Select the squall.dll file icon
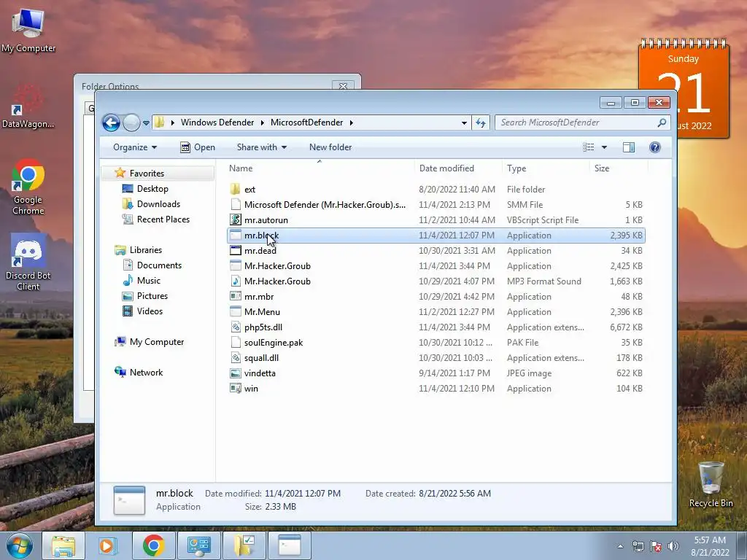This screenshot has width=747, height=560. (x=236, y=357)
